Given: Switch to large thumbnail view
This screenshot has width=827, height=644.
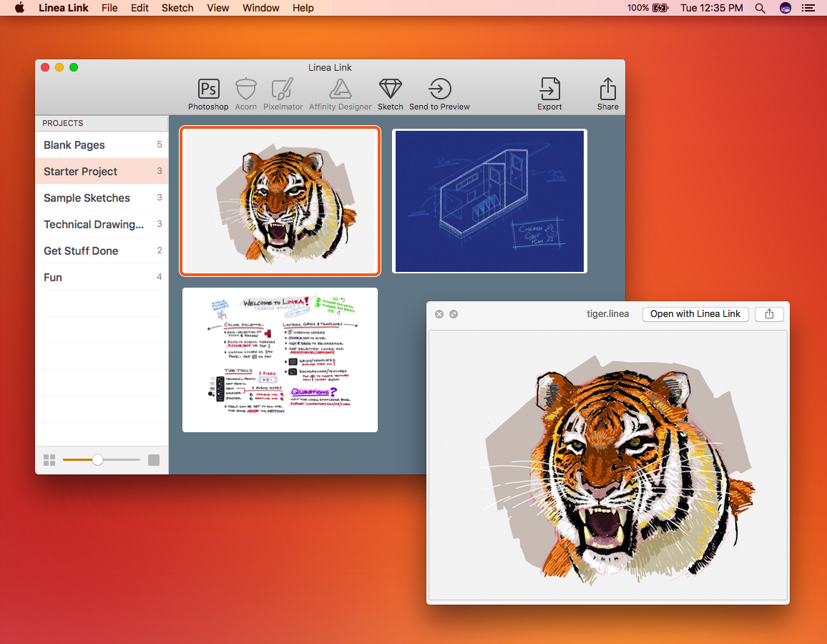Looking at the screenshot, I should click(x=154, y=460).
